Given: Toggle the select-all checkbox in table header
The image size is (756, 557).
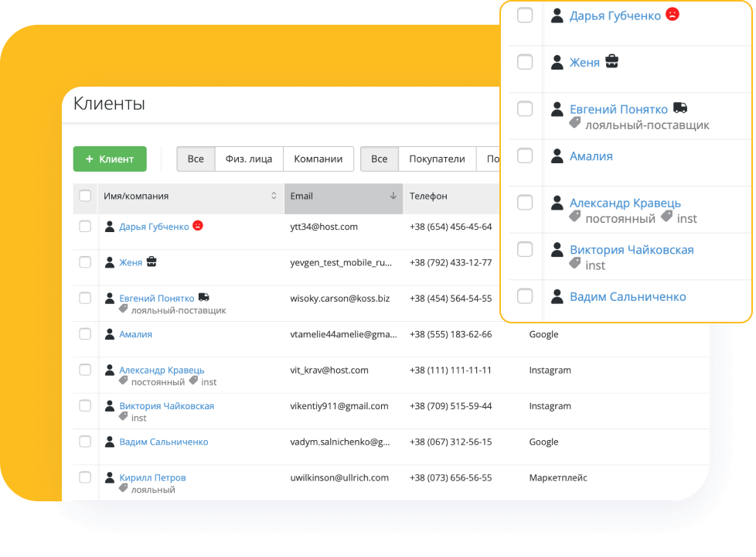Looking at the screenshot, I should click(x=85, y=196).
